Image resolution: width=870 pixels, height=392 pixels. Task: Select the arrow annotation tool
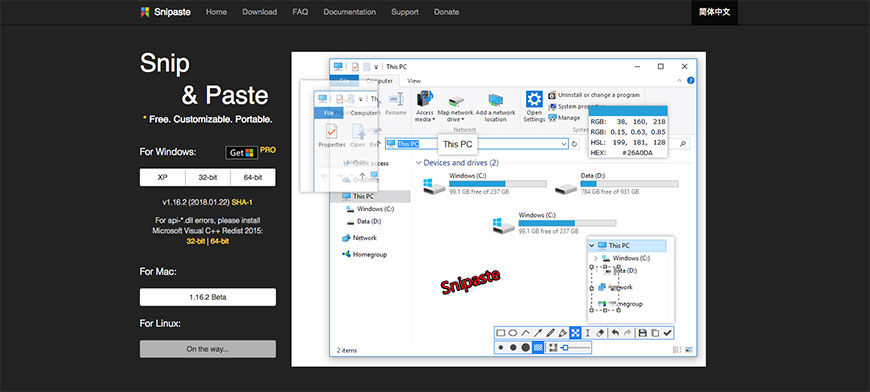tap(538, 333)
